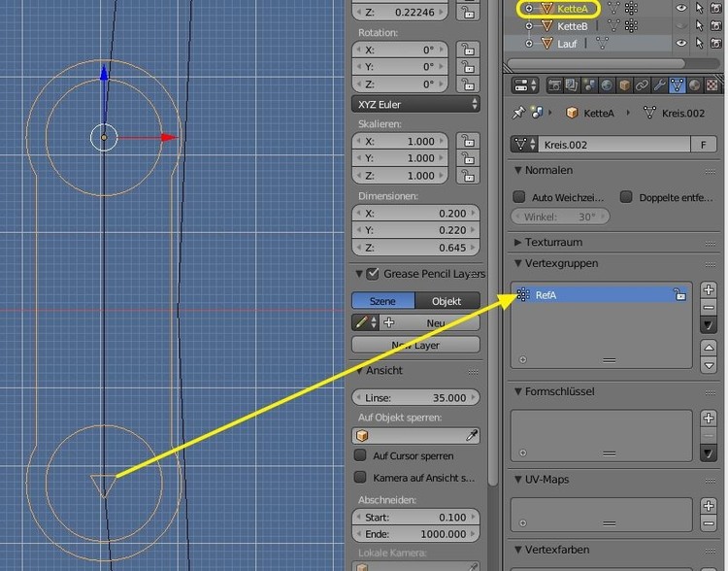The image size is (728, 571).
Task: Collapse the Vertexfarben panel
Action: pos(518,550)
